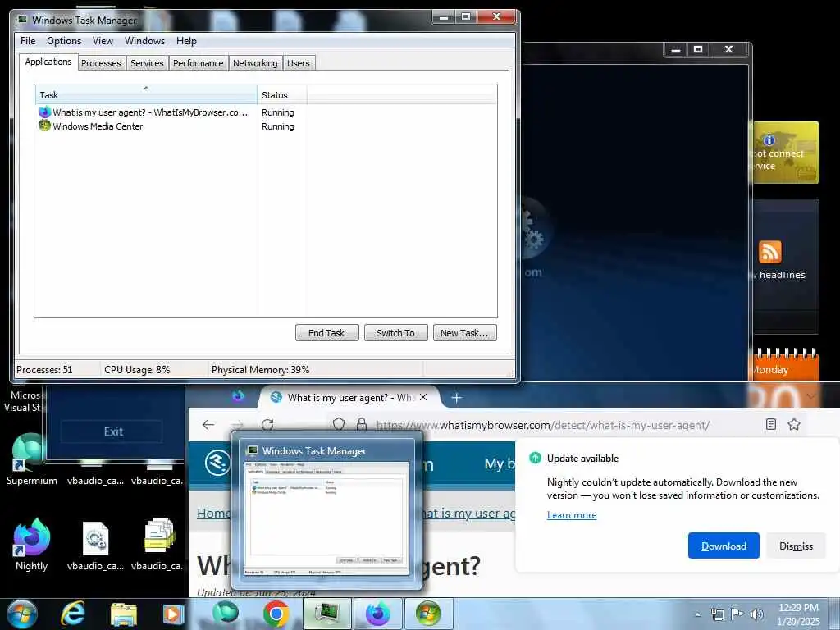The width and height of the screenshot is (840, 630).
Task: Click Exit in Media Center window
Action: [x=112, y=431]
